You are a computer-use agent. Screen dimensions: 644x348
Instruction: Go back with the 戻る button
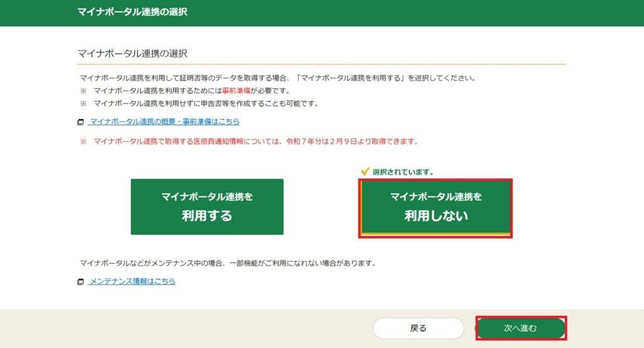coord(418,328)
